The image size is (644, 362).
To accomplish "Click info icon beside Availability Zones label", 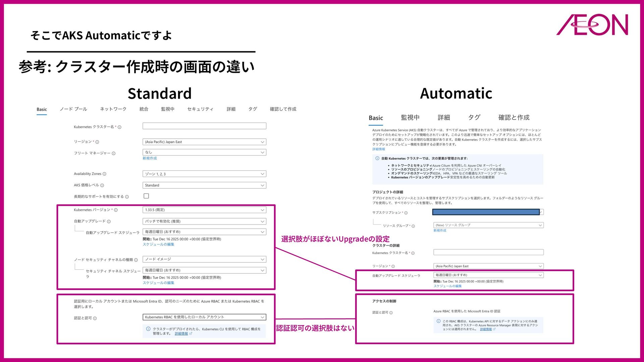I will 104,174.
